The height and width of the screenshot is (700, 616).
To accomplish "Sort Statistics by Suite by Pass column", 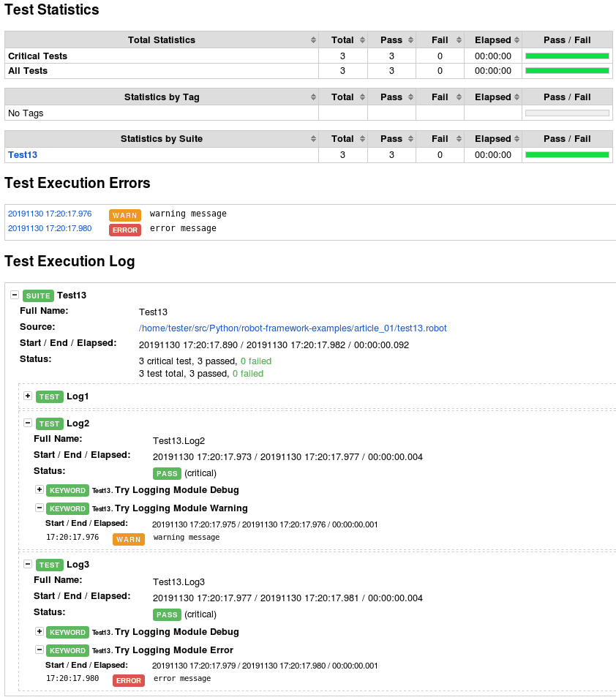I will click(410, 139).
